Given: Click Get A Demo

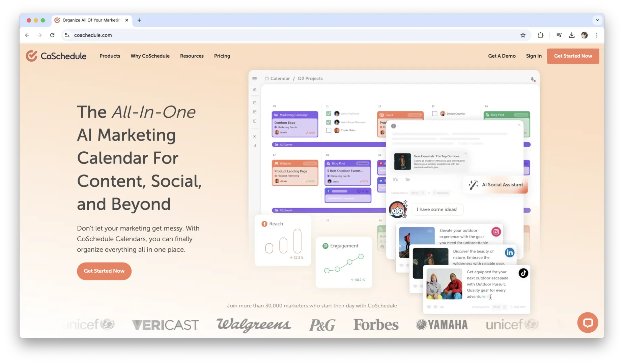Looking at the screenshot, I should pyautogui.click(x=502, y=56).
